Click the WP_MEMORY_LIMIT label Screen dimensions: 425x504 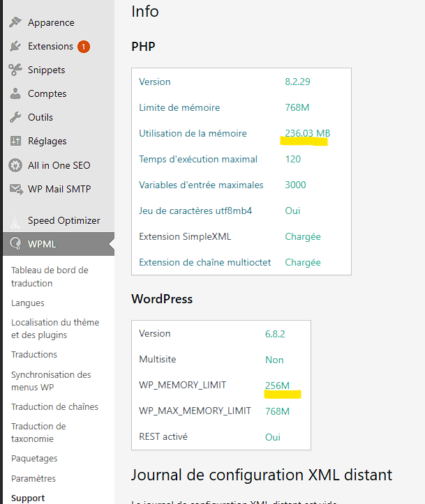pyautogui.click(x=182, y=385)
